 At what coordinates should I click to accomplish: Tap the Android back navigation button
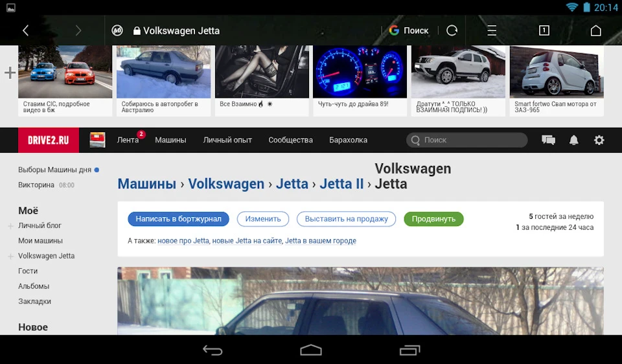tap(213, 350)
